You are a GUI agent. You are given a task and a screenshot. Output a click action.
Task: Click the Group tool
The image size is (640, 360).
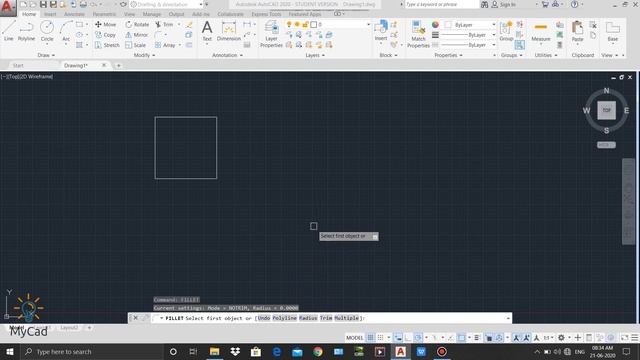pyautogui.click(x=506, y=31)
